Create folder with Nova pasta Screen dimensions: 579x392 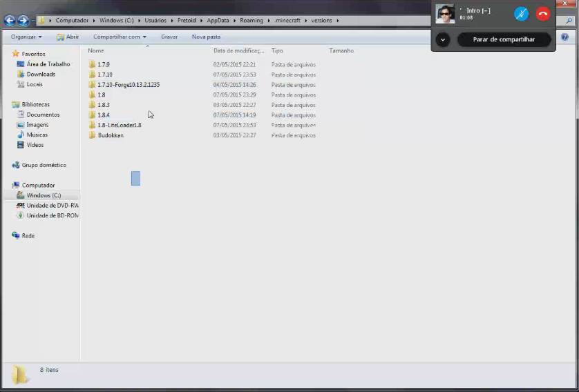pos(206,37)
